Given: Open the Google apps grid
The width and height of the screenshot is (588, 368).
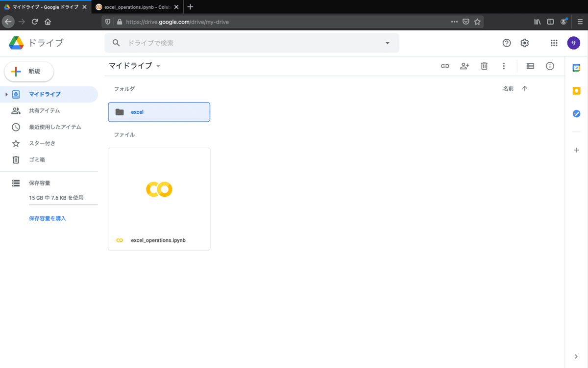Looking at the screenshot, I should [554, 43].
